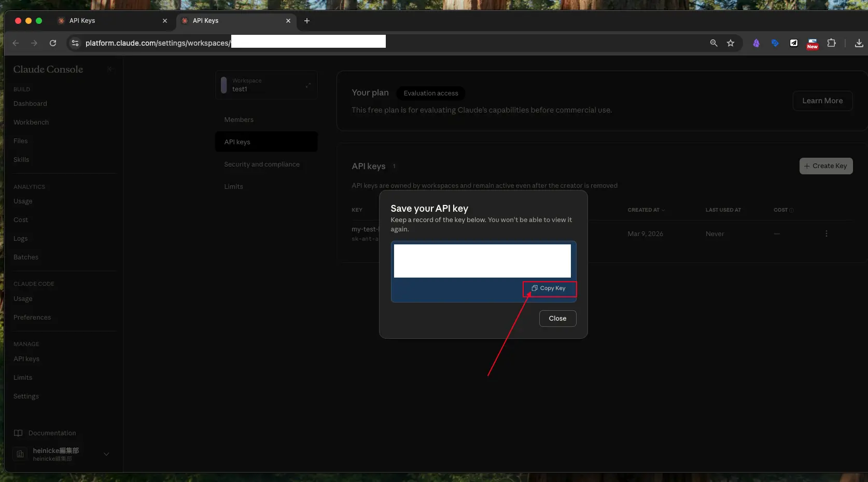The width and height of the screenshot is (868, 482).
Task: Open the browser extensions puzzle icon
Action: (831, 43)
